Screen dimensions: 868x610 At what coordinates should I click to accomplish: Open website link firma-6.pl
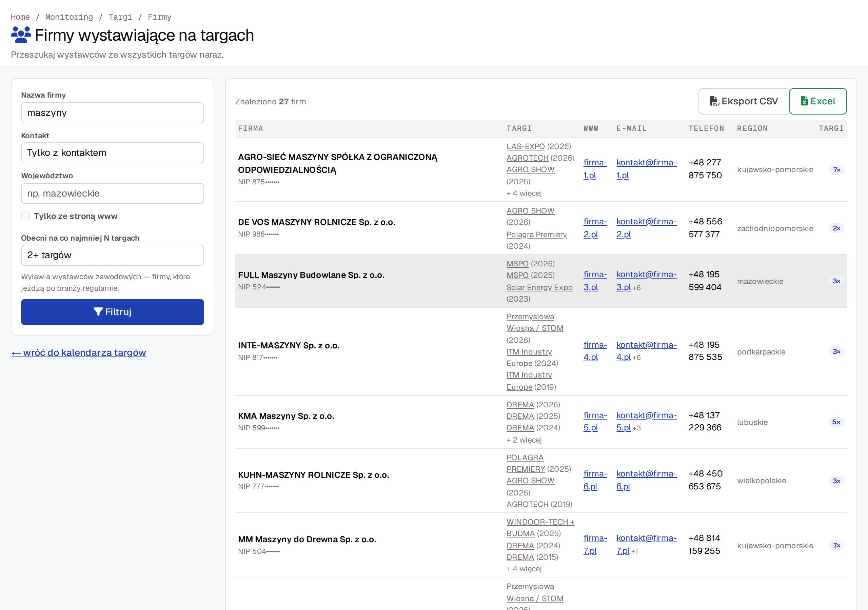(x=595, y=480)
